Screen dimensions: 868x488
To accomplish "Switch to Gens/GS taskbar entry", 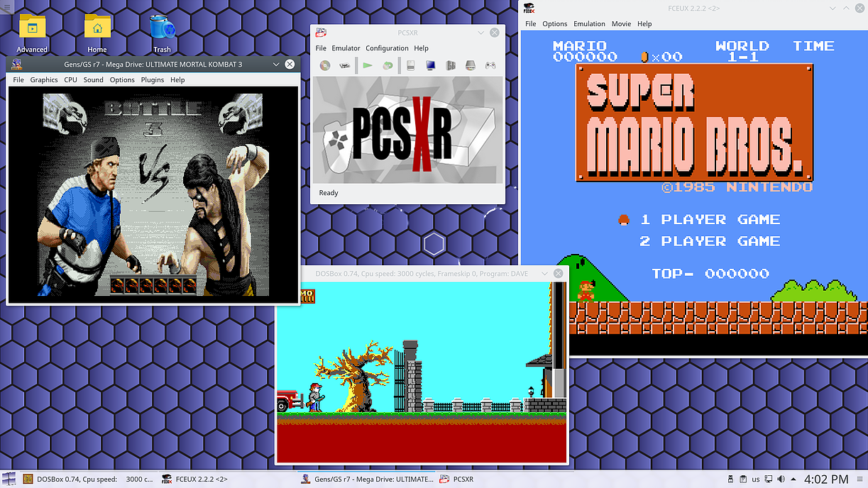I will [366, 479].
